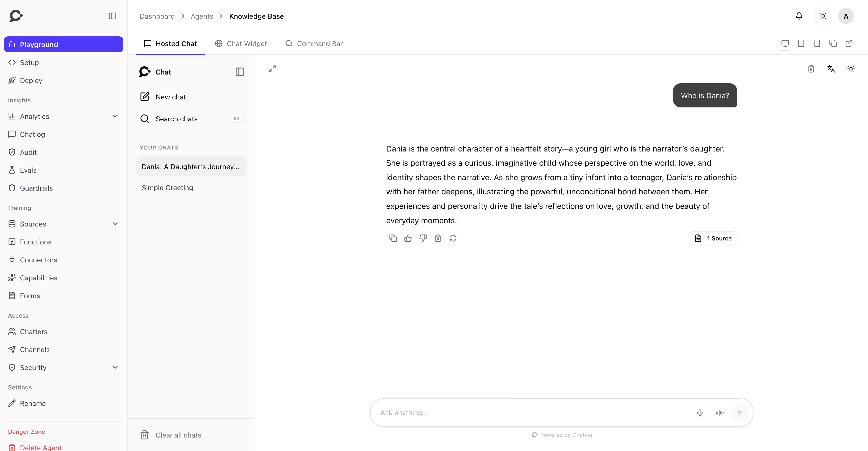868x451 pixels.
Task: Open the chat language translate icon
Action: 831,69
